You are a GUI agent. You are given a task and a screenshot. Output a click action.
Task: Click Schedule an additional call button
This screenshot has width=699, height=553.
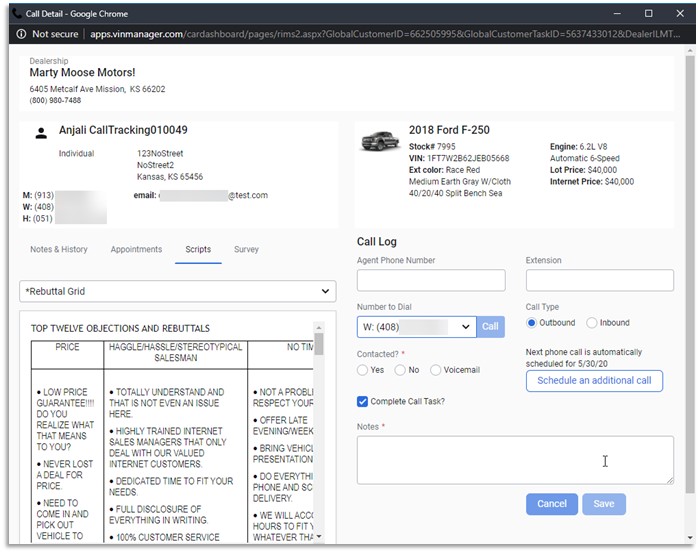(x=594, y=381)
